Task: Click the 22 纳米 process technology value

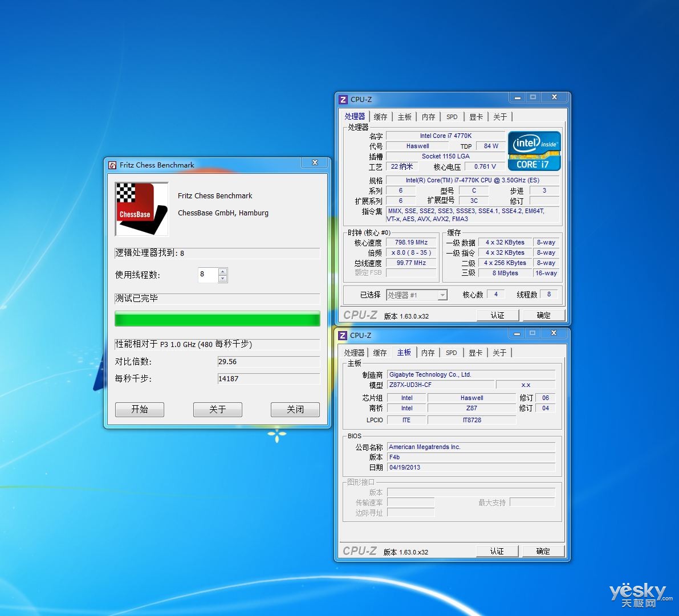Action: click(x=402, y=166)
